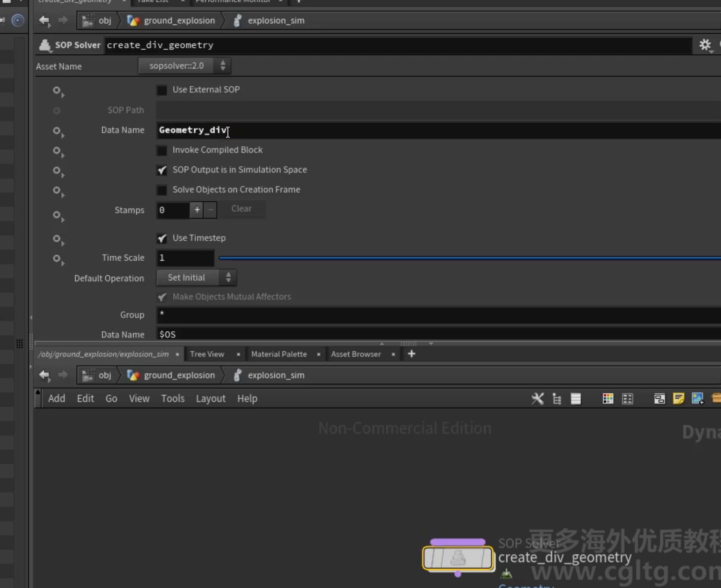
Task: Click the Group input field
Action: (439, 315)
